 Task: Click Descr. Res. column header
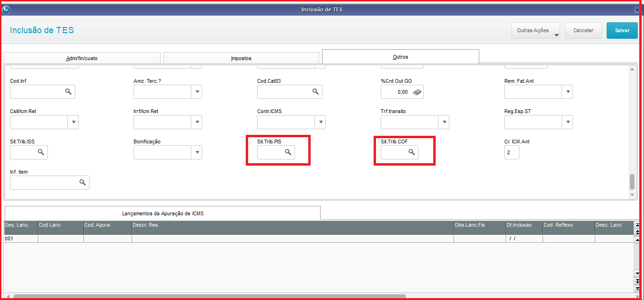293,228
